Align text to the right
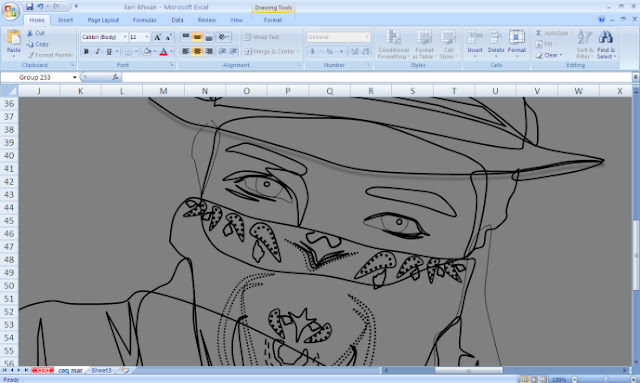 click(209, 51)
